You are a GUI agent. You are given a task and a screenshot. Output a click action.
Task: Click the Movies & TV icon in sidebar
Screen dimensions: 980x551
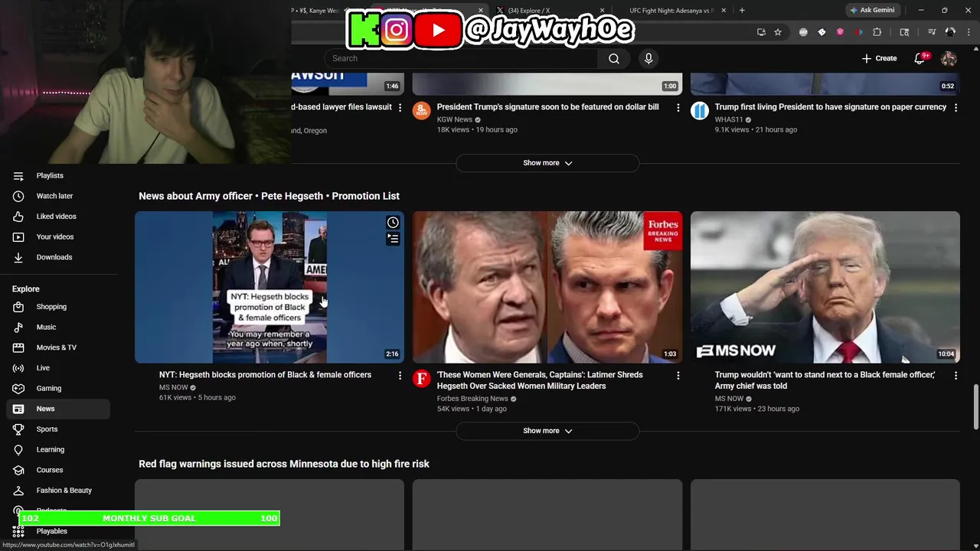point(18,347)
